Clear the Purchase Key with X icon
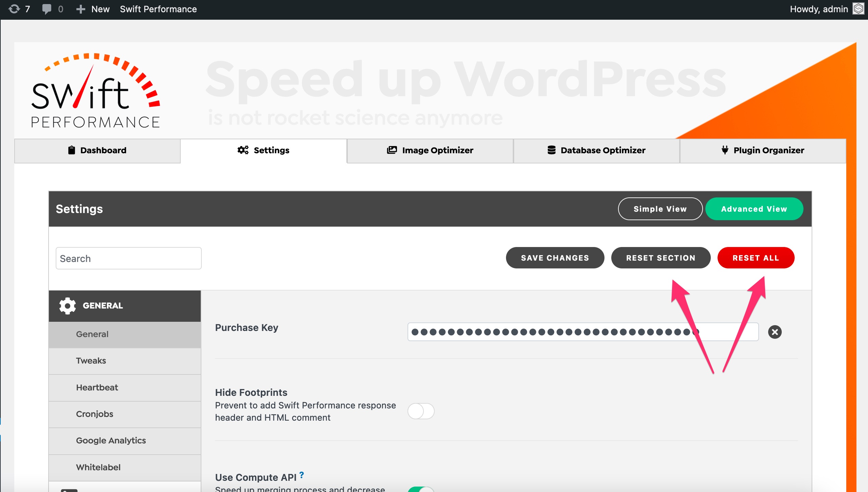868x492 pixels. [x=775, y=332]
